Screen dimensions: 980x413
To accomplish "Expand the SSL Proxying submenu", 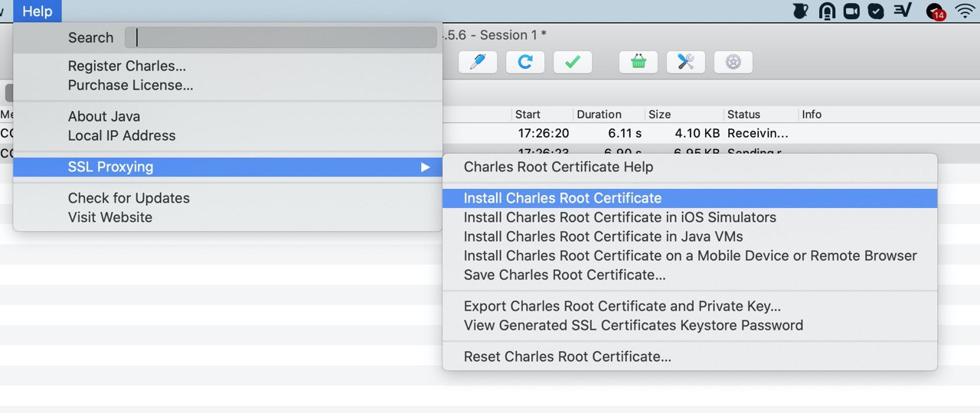I will [x=227, y=167].
